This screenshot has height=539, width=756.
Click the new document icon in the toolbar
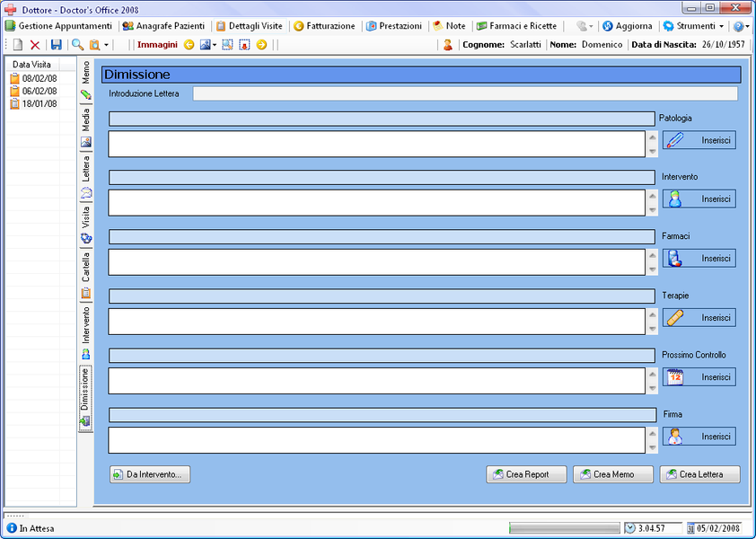18,45
